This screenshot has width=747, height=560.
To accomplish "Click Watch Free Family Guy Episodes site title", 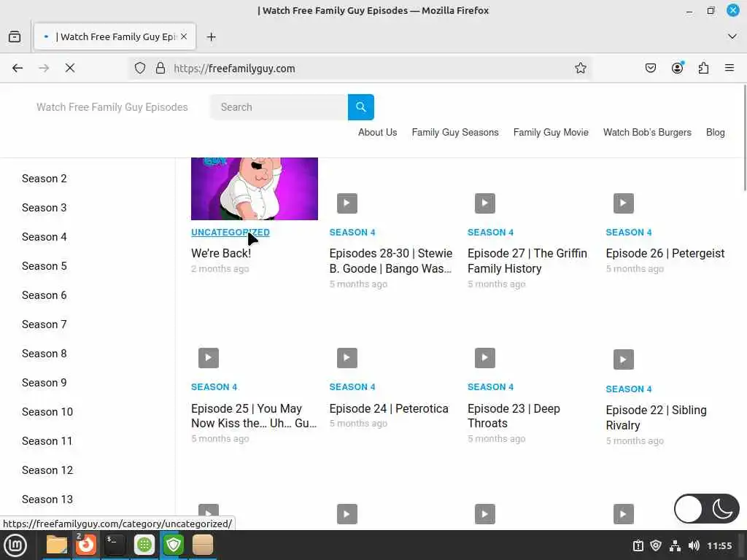I will [x=112, y=107].
